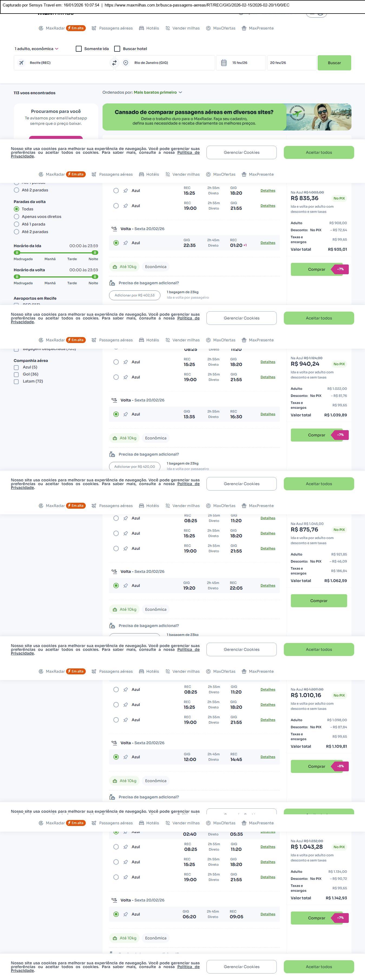Screen dimensions: 365x980
Task: Click the MaxRadar radar icon in top navigation
Action: click(41, 28)
